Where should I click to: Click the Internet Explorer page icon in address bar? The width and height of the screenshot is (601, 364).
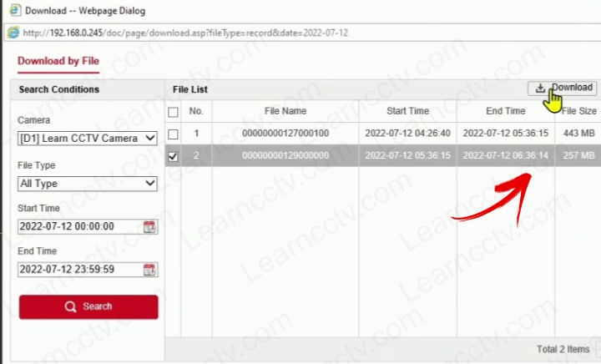point(13,33)
